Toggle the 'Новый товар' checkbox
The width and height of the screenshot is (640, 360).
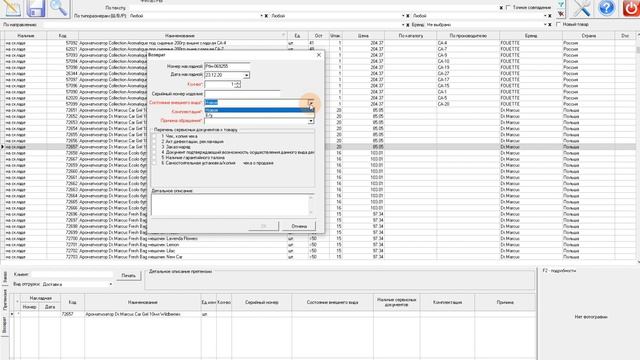[x=558, y=24]
